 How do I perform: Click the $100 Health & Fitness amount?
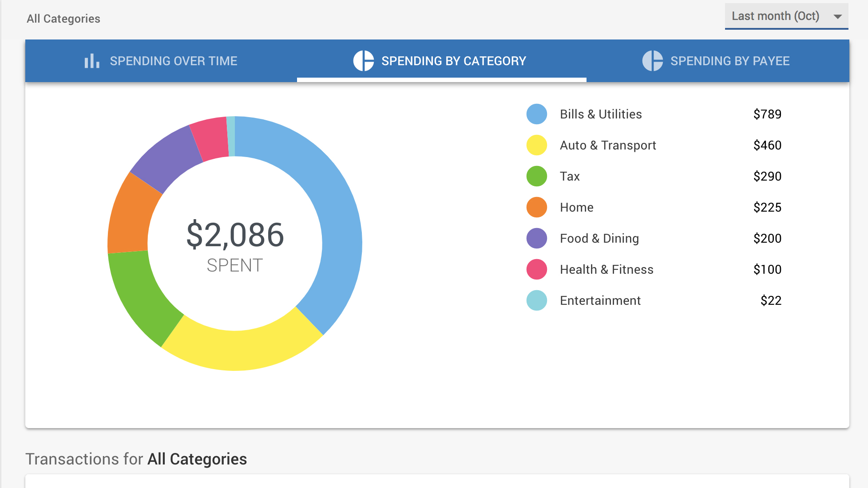click(x=767, y=270)
